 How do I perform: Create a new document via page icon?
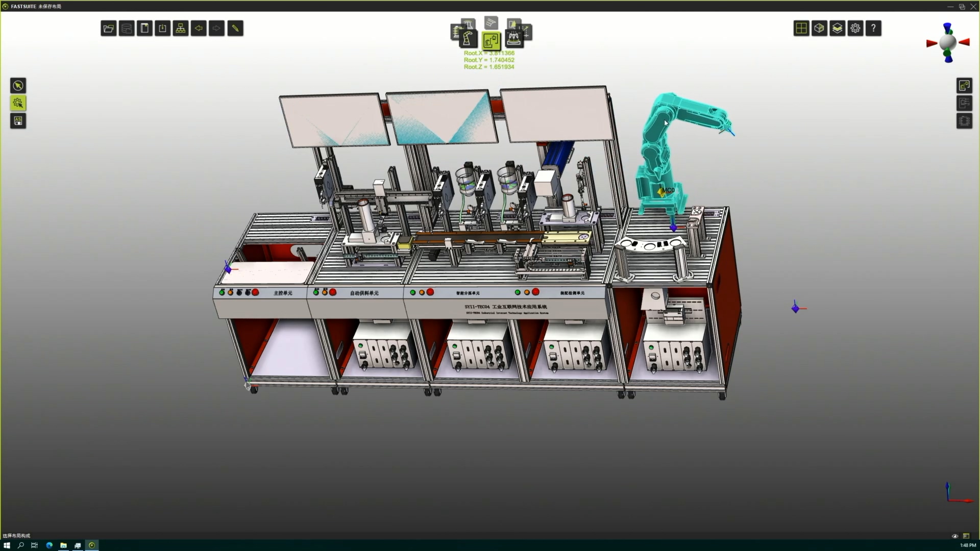pos(144,29)
